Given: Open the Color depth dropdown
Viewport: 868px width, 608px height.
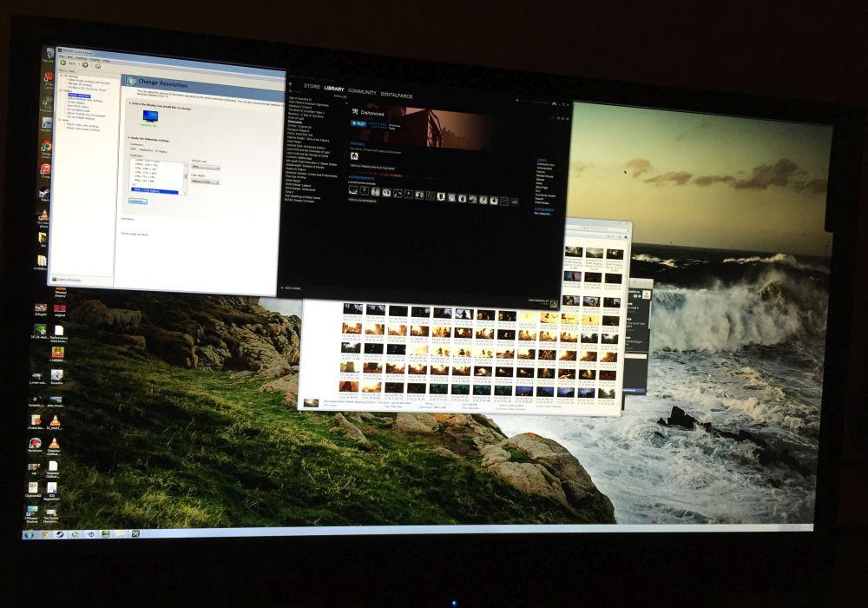Looking at the screenshot, I should [205, 182].
